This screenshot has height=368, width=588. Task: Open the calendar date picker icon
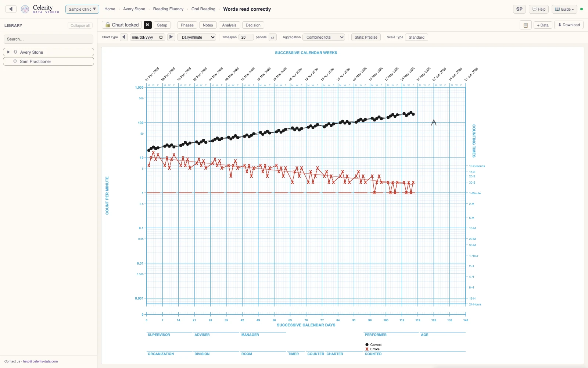point(161,37)
